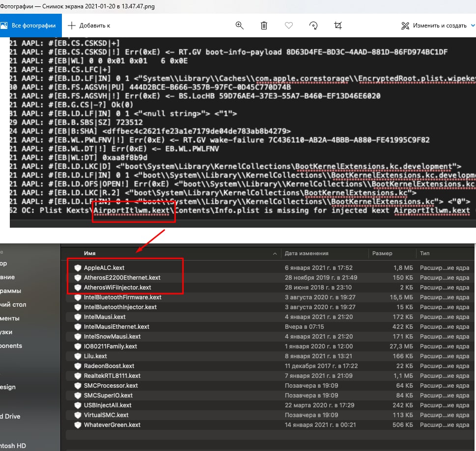The height and width of the screenshot is (451, 476).
Task: Select the file name IntelBluetoothInjector.kext
Action: tap(120, 307)
